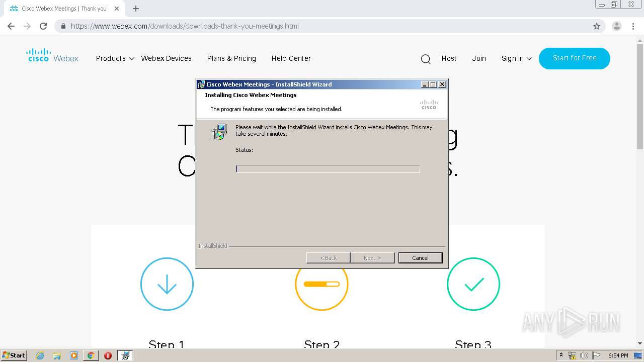Open the search magnifier icon

point(426,59)
